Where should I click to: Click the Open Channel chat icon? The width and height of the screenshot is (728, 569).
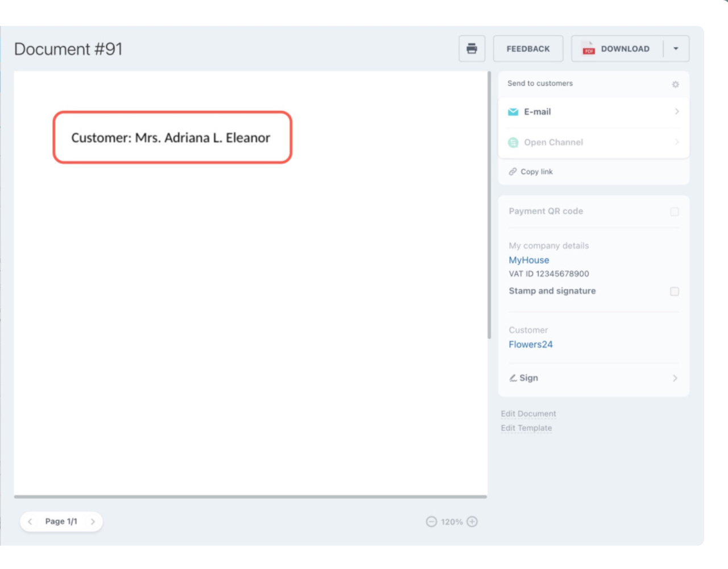(x=513, y=143)
